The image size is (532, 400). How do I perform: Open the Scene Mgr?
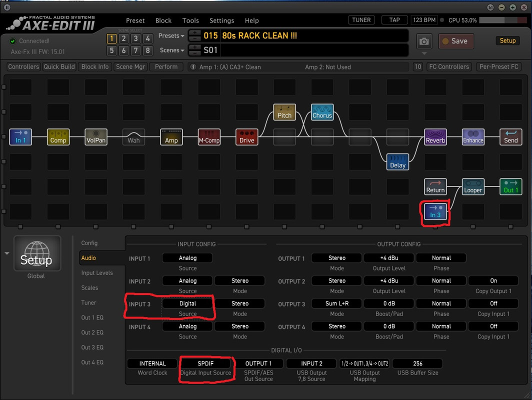tap(130, 67)
